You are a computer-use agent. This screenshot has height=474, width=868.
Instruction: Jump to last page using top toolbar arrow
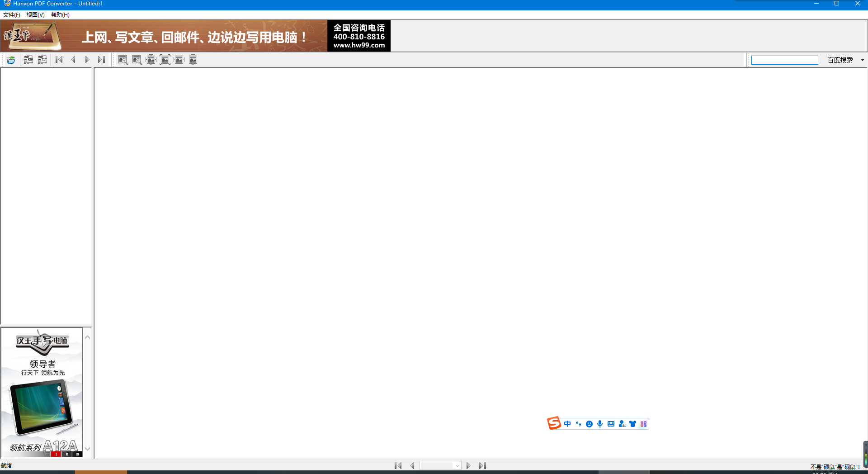101,60
